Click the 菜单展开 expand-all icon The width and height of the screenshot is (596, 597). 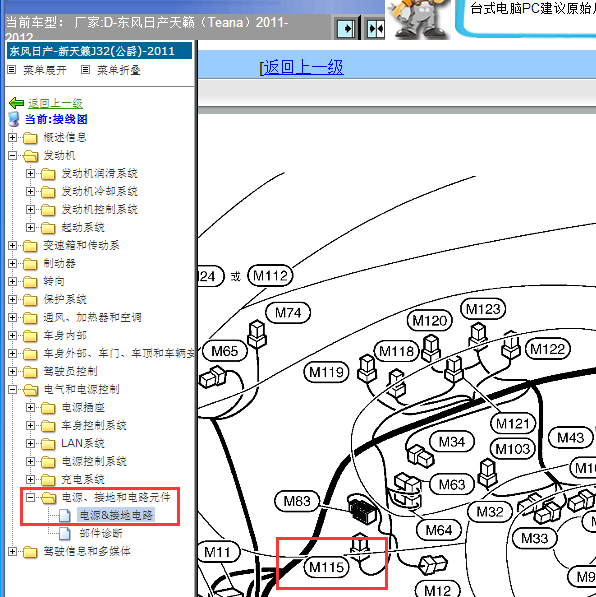12,70
